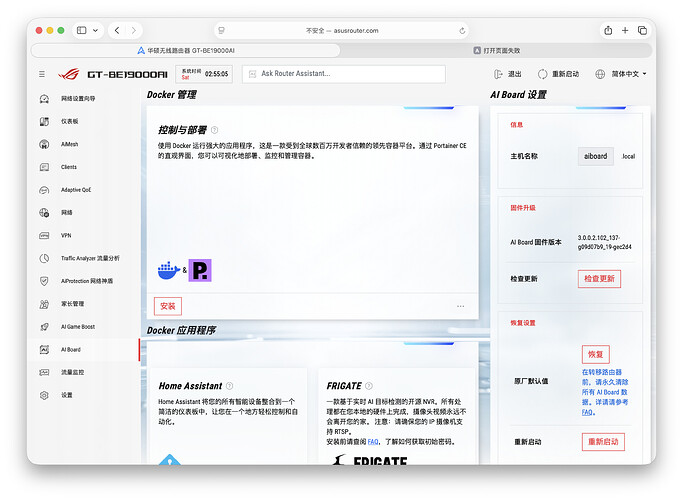682x500 pixels.
Task: Click the 安装 install button
Action: pyautogui.click(x=168, y=306)
